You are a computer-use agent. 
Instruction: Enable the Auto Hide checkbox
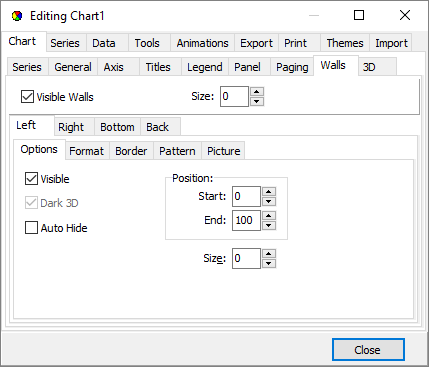pyautogui.click(x=31, y=228)
